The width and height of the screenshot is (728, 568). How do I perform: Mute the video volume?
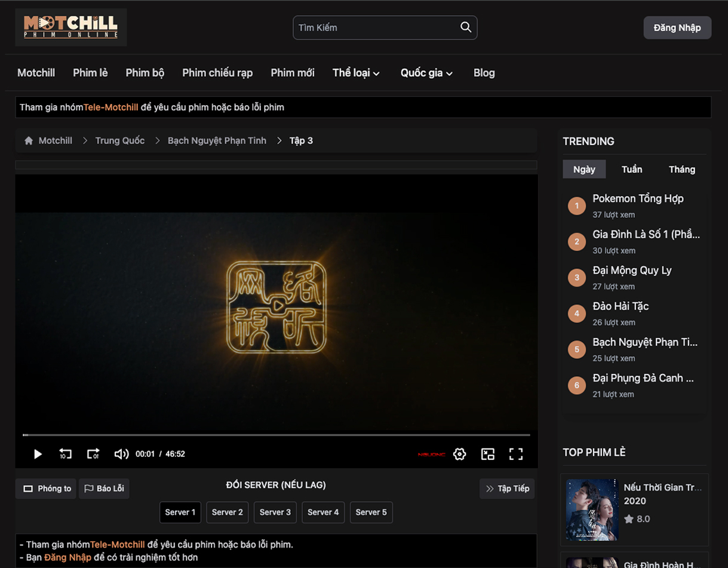click(121, 454)
